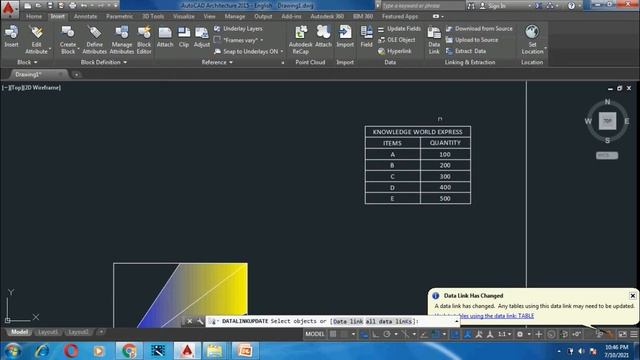This screenshot has width=640, height=360.
Task: Open the Featured Apps tab
Action: click(x=400, y=16)
